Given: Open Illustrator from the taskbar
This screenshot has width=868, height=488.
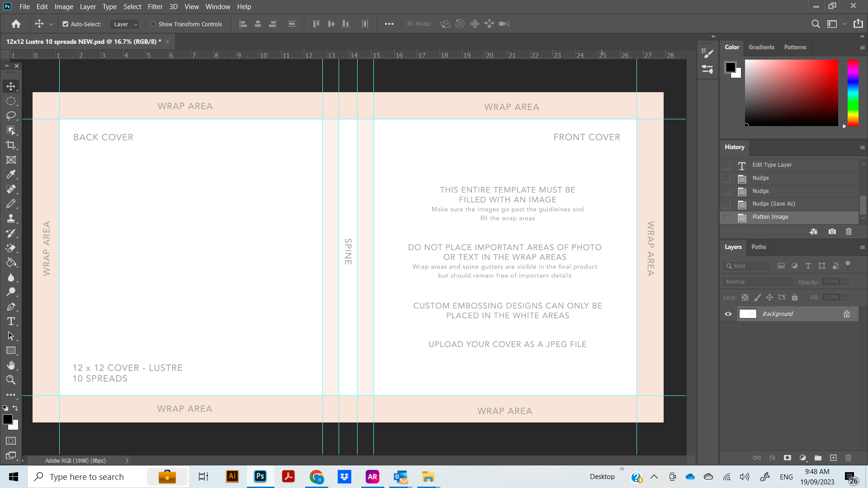Looking at the screenshot, I should tap(232, 476).
